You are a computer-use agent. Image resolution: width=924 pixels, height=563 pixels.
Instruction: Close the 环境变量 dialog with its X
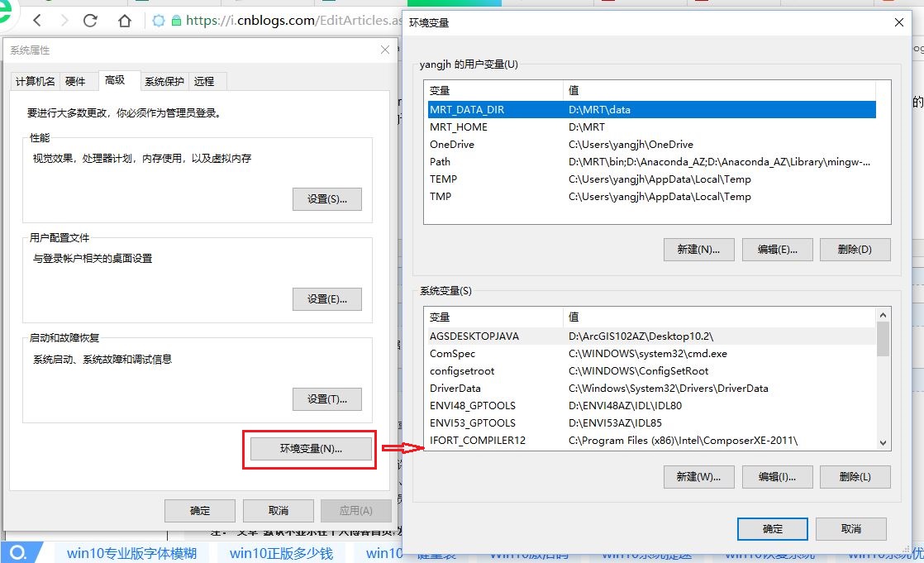[x=898, y=22]
